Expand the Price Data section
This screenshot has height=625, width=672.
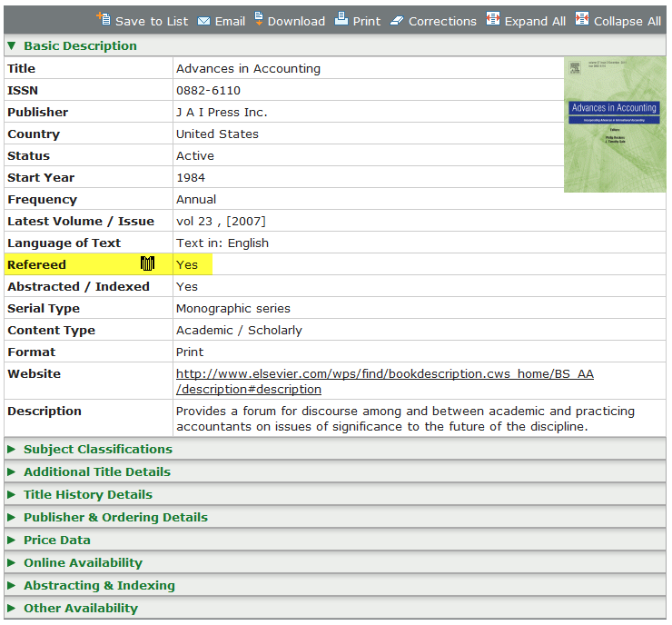pos(56,540)
